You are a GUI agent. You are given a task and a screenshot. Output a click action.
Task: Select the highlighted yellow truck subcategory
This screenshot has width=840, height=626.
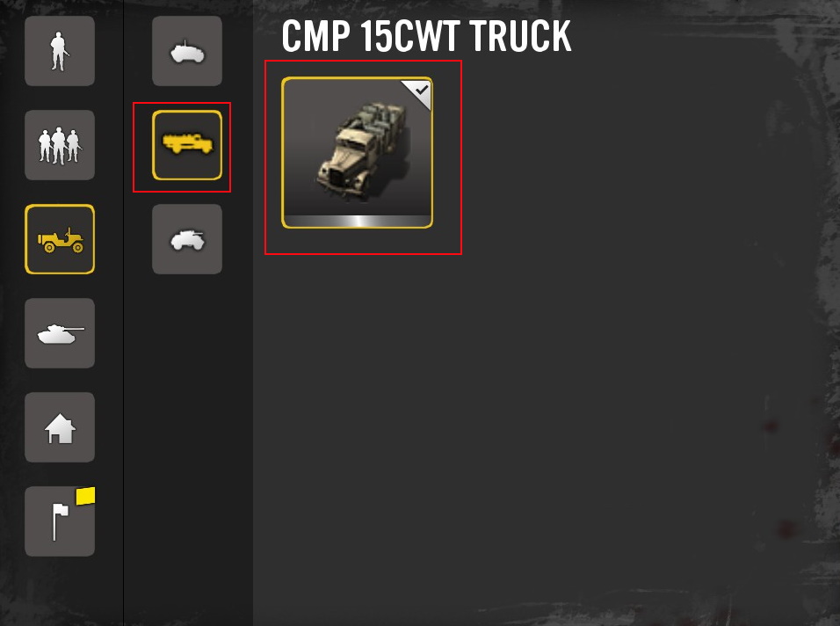[187, 145]
